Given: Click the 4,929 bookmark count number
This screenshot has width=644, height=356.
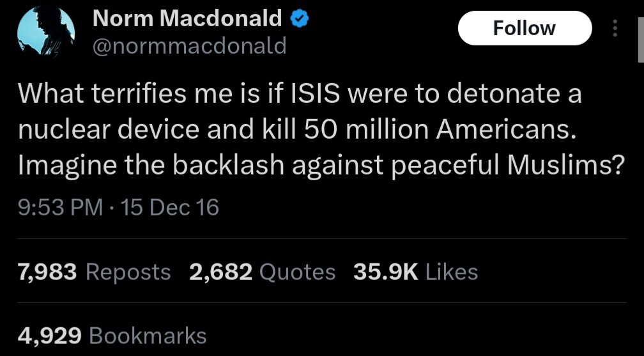Looking at the screenshot, I should pyautogui.click(x=50, y=336).
